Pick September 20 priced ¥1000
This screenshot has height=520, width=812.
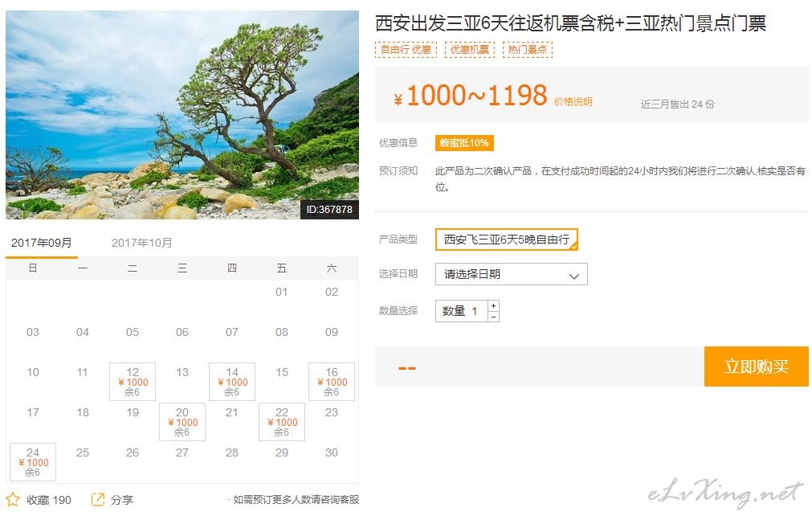(x=182, y=422)
